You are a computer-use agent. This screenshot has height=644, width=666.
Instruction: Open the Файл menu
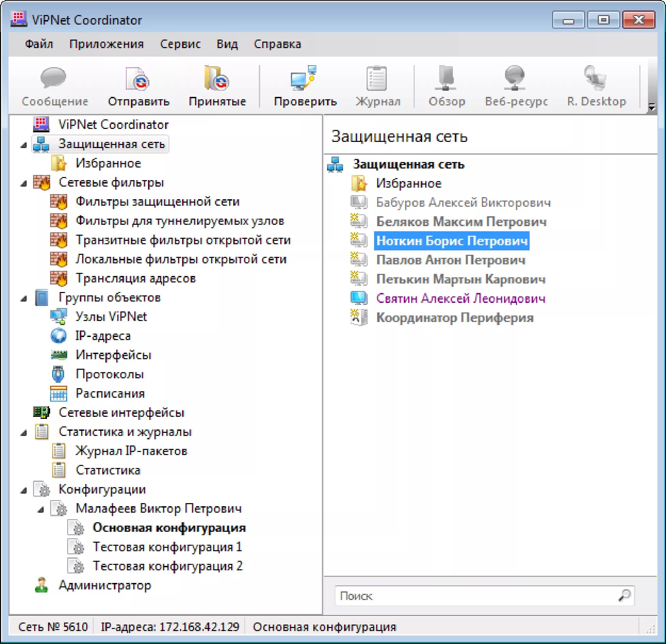click(x=39, y=44)
